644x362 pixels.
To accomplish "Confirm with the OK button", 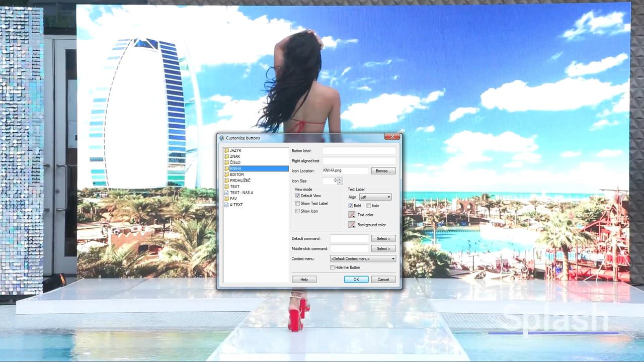I will pyautogui.click(x=356, y=280).
